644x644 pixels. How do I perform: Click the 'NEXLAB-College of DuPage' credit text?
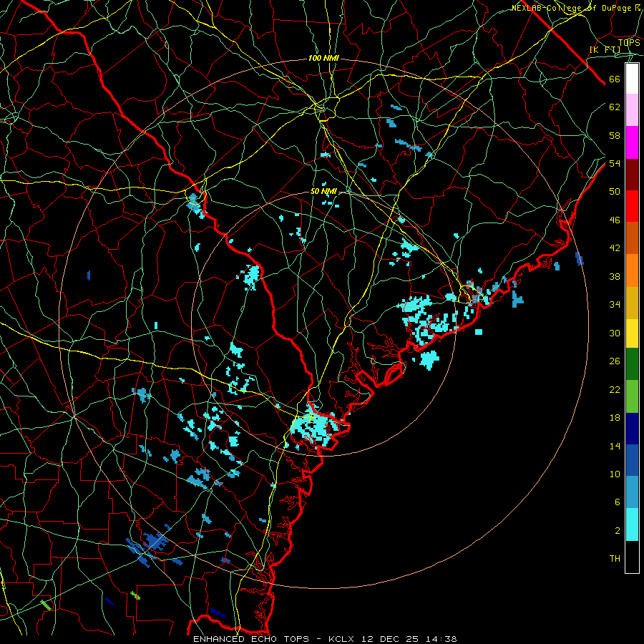(572, 8)
